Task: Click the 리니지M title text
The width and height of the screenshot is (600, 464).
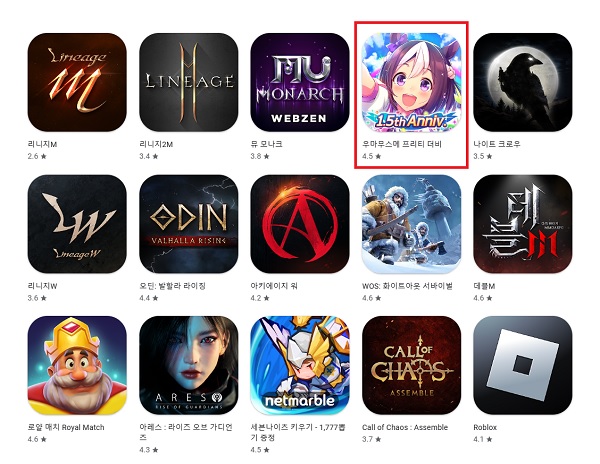Action: click(42, 144)
